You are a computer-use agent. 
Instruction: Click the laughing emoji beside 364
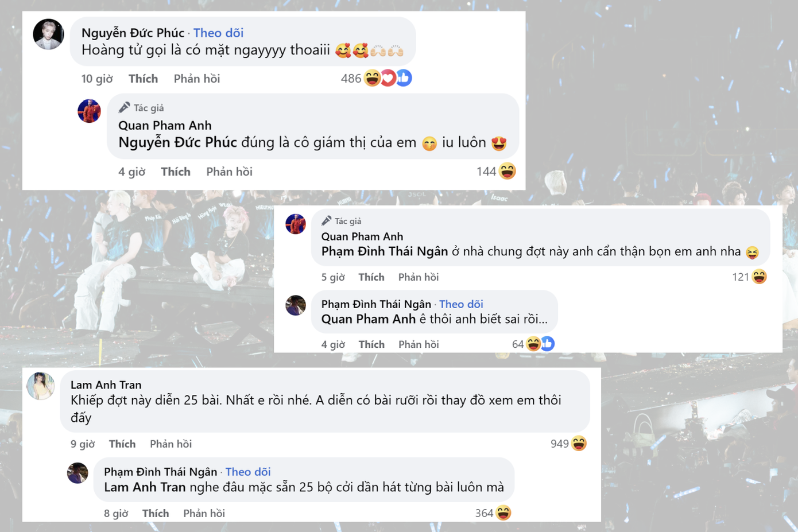coord(503,513)
